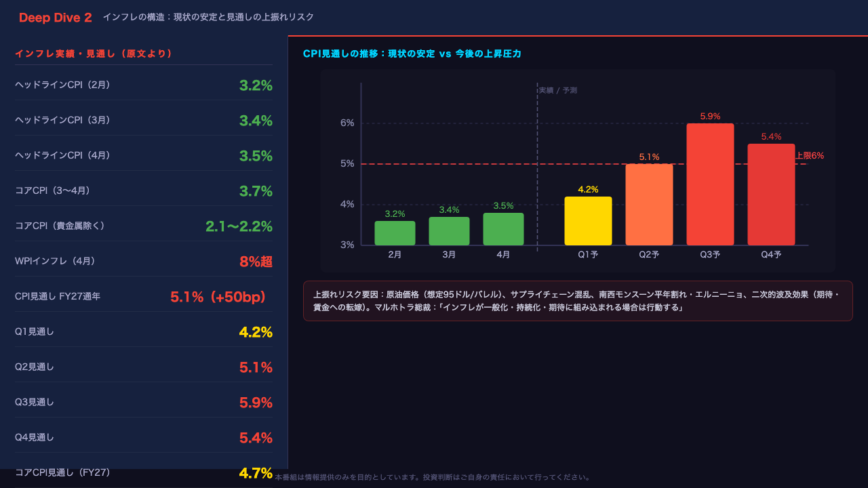868x488 pixels.
Task: Click the 6% y-axis tick label
Action: coord(347,123)
